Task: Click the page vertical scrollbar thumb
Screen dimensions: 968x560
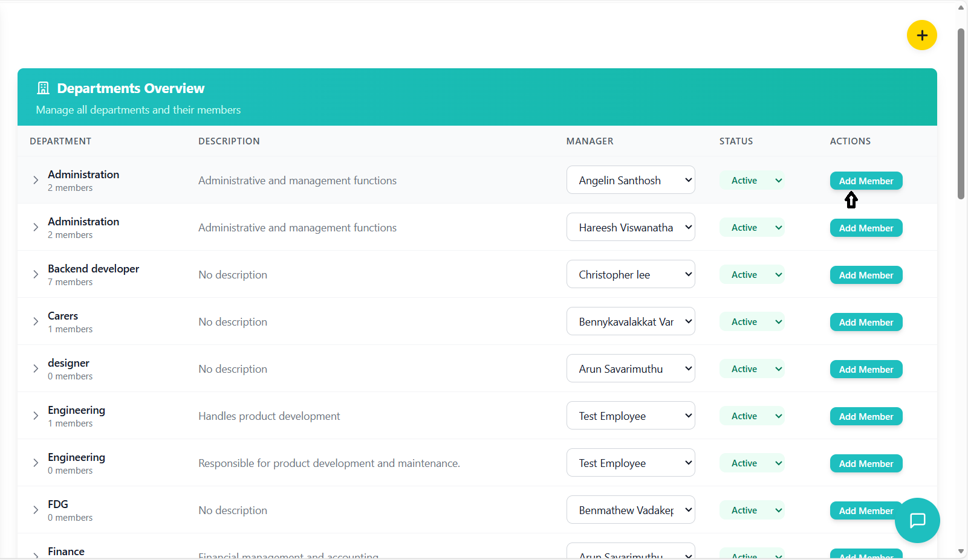Action: point(961,114)
